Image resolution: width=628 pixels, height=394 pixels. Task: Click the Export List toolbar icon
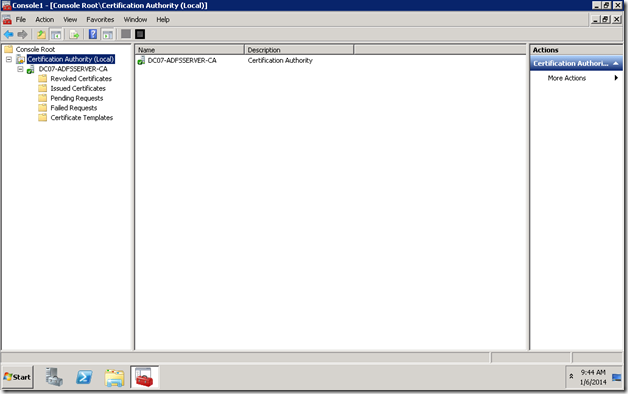coord(74,34)
